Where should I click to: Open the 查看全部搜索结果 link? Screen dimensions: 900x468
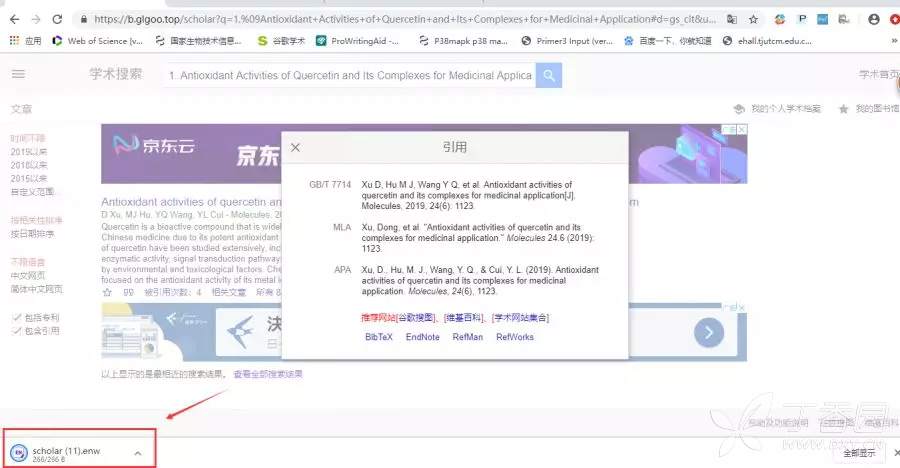click(268, 374)
